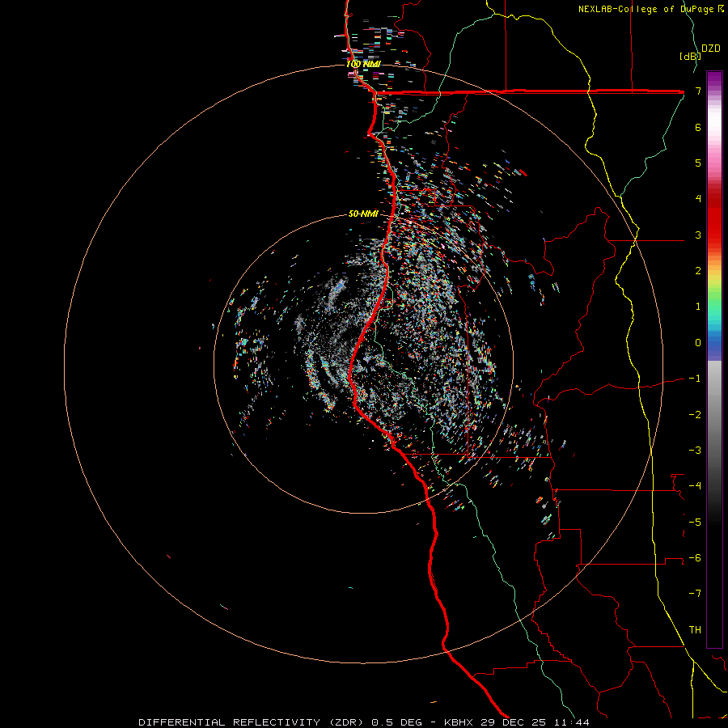Click the 100 NMI range ring label

(x=363, y=64)
